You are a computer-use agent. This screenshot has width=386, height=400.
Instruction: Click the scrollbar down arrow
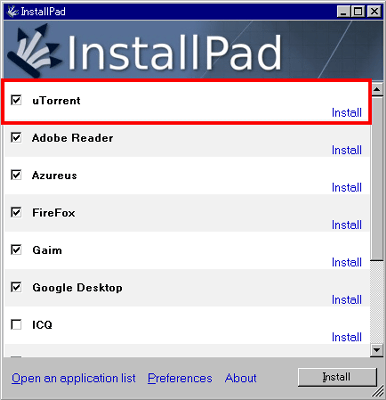pyautogui.click(x=377, y=350)
